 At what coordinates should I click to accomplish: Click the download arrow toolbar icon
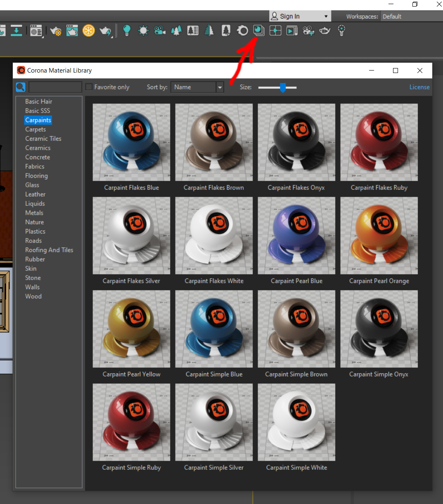click(17, 31)
